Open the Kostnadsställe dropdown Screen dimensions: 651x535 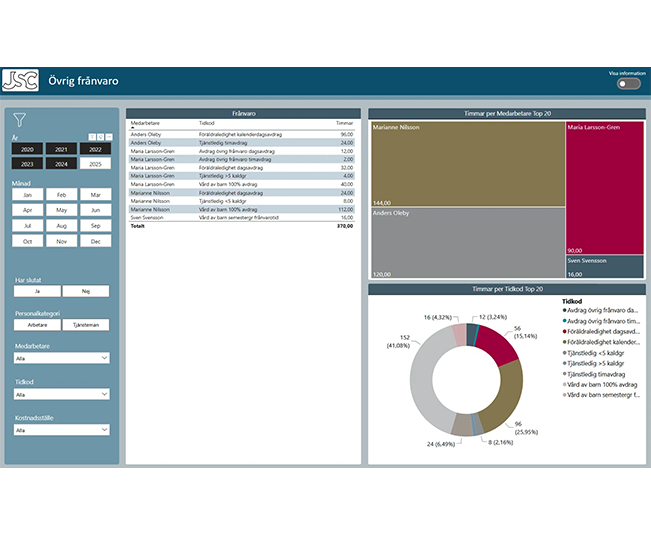point(62,430)
